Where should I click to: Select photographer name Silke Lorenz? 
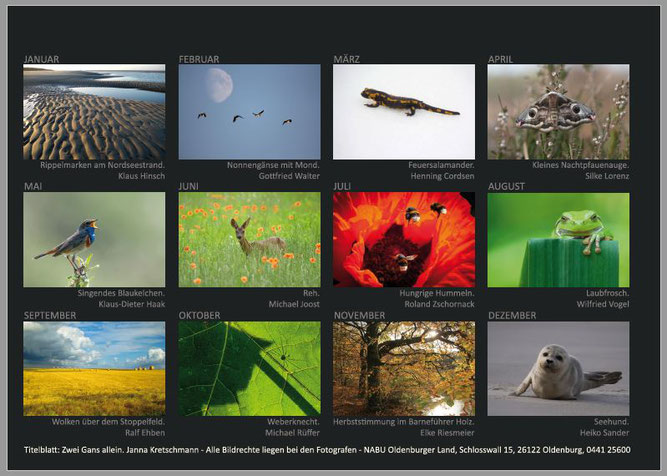(607, 176)
